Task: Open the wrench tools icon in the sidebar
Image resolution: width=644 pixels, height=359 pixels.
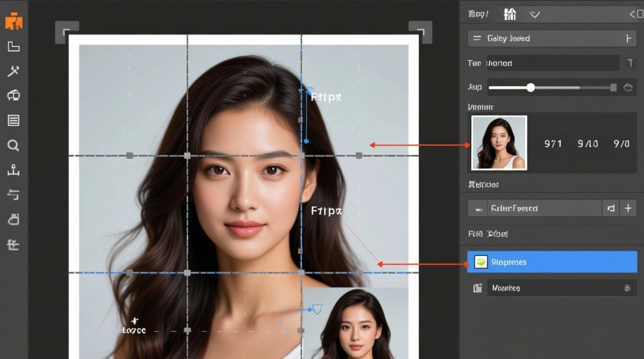Action: coord(13,72)
